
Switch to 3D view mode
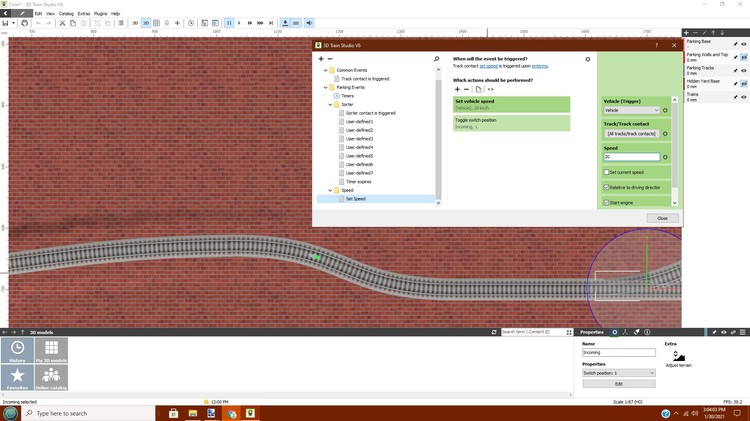pos(135,22)
